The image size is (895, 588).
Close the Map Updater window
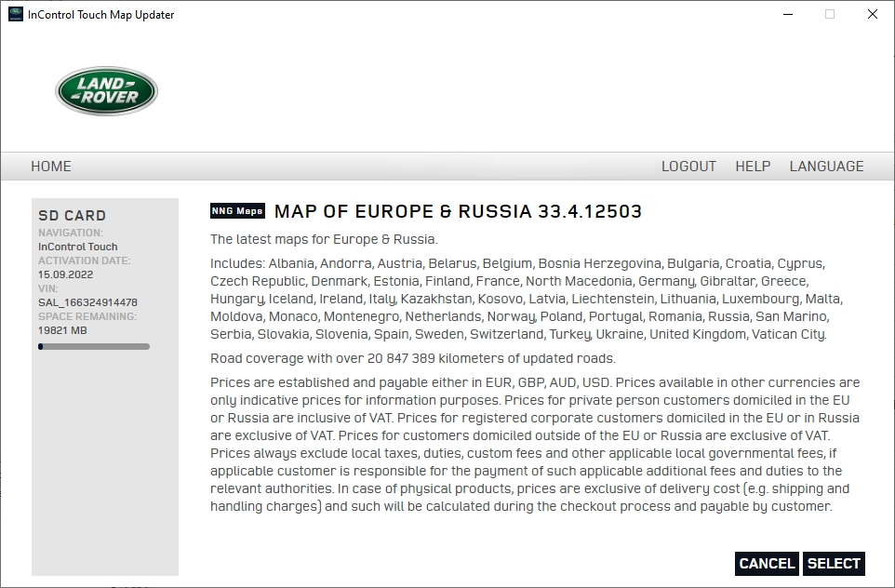pyautogui.click(x=872, y=14)
